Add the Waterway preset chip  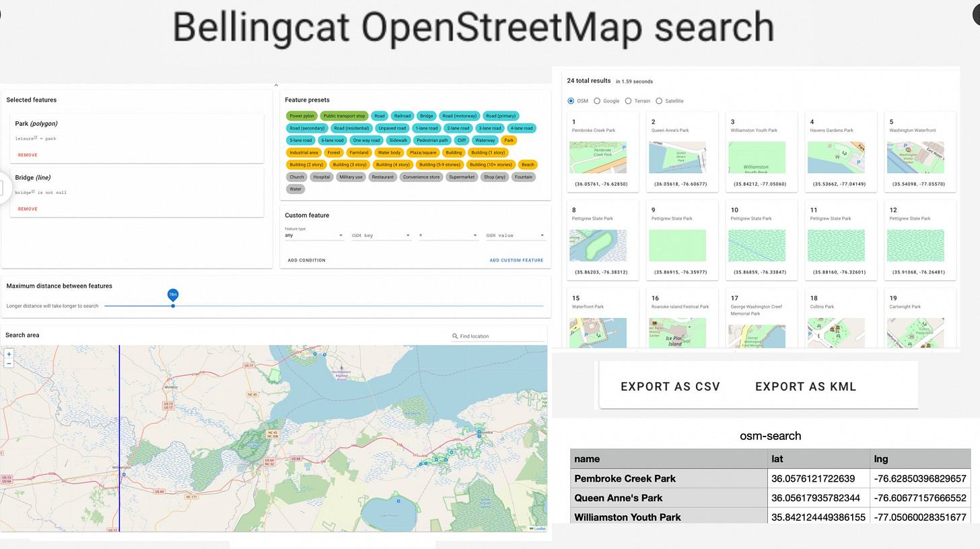pos(485,140)
